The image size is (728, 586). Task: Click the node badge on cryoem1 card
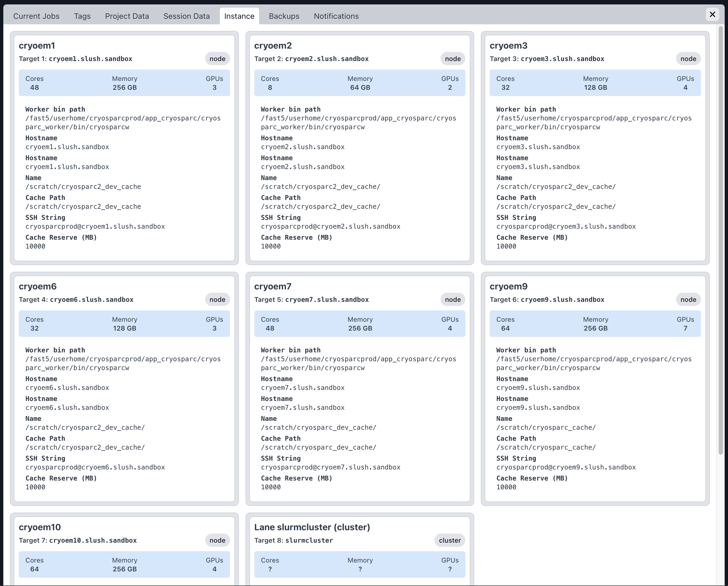coord(217,59)
